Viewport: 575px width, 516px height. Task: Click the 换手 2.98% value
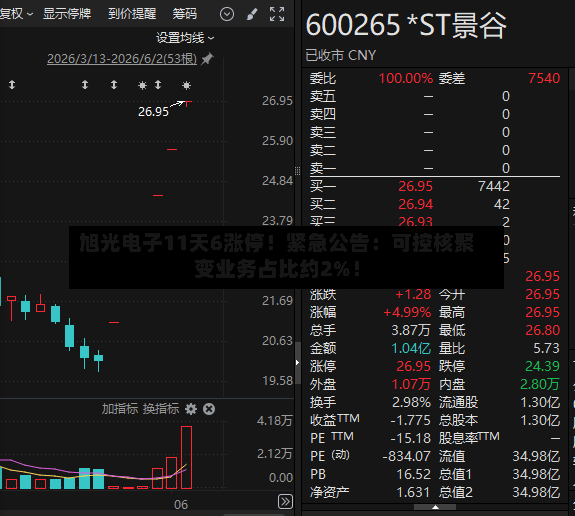pos(411,402)
